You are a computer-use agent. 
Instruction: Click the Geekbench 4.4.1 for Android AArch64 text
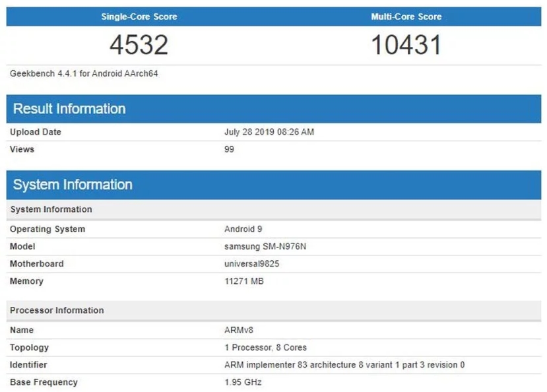84,74
